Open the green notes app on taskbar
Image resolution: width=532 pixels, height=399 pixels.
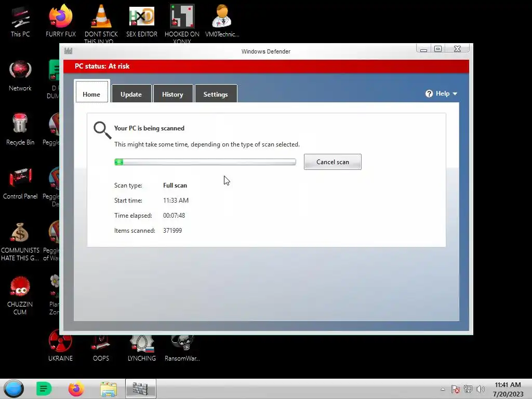tap(44, 389)
